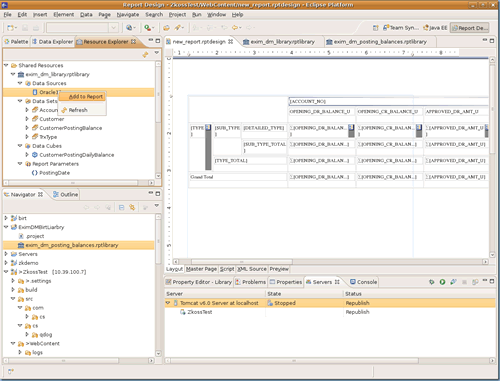This screenshot has height=381, width=500.
Task: Select the qdog folder
Action: point(46,335)
